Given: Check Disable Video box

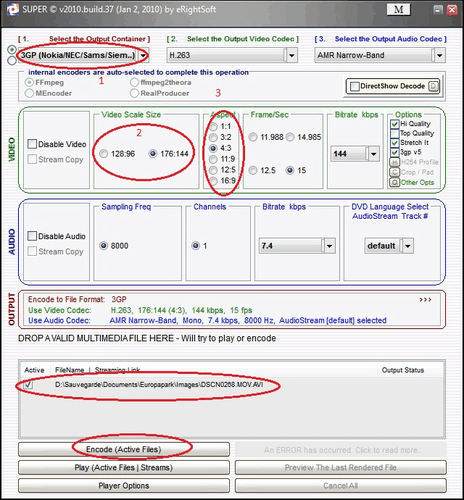Looking at the screenshot, I should [x=32, y=144].
